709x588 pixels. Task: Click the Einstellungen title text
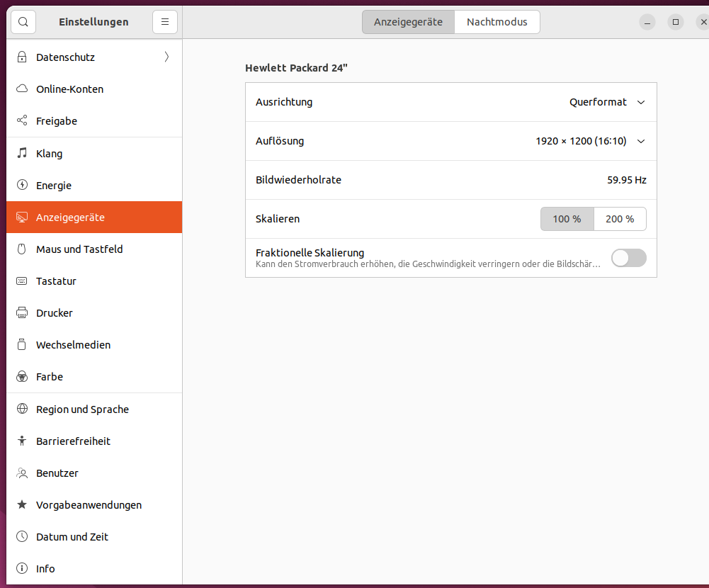(x=93, y=22)
